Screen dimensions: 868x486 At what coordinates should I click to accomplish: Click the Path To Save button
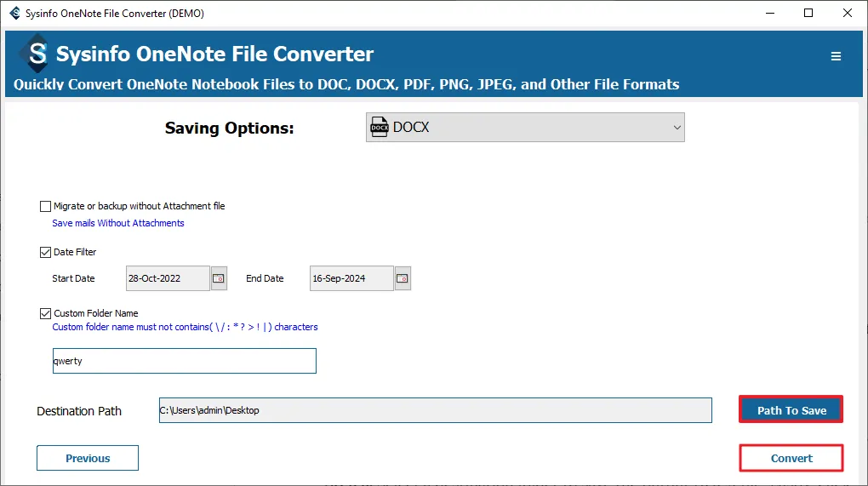click(x=791, y=410)
